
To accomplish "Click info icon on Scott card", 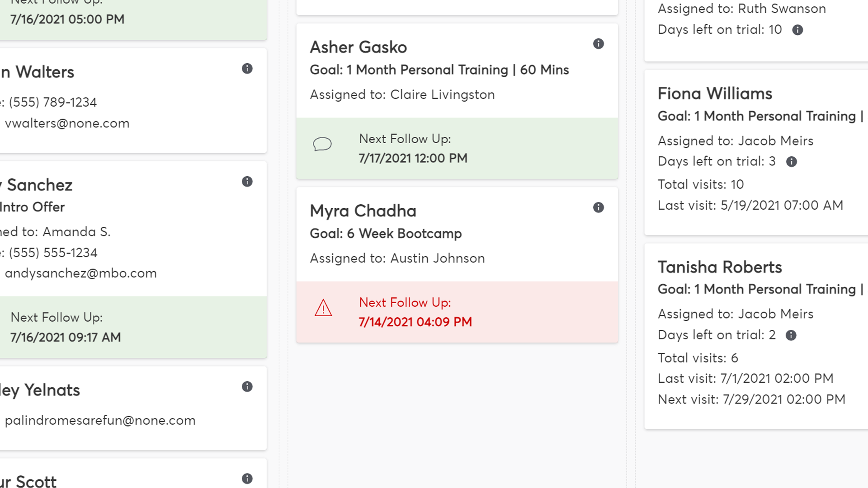I will coord(247,479).
